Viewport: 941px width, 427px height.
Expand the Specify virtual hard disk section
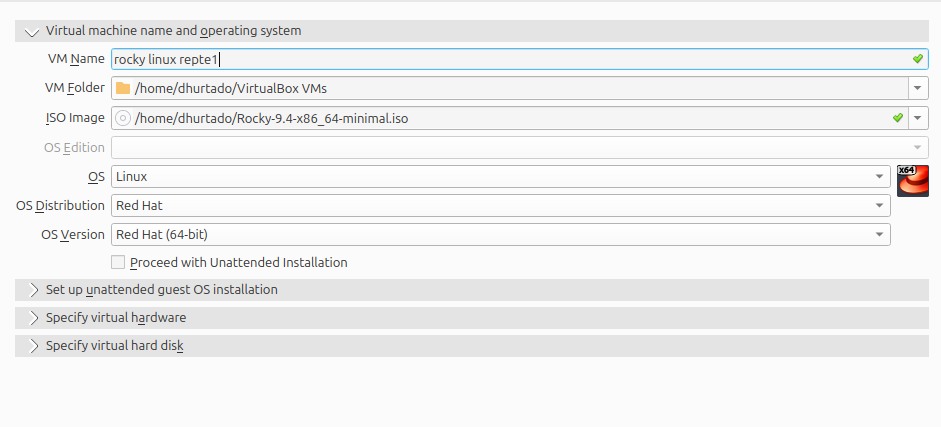point(32,346)
